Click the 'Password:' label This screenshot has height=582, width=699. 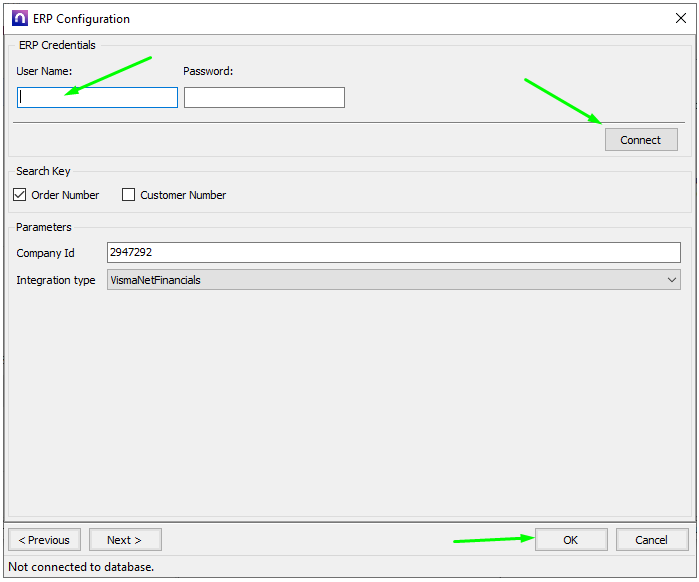click(x=208, y=71)
